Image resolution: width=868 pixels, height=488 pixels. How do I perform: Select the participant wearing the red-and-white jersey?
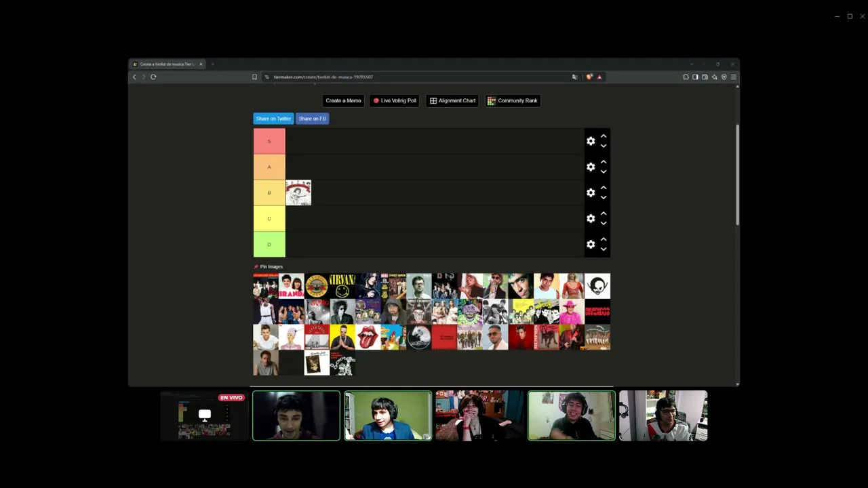663,415
